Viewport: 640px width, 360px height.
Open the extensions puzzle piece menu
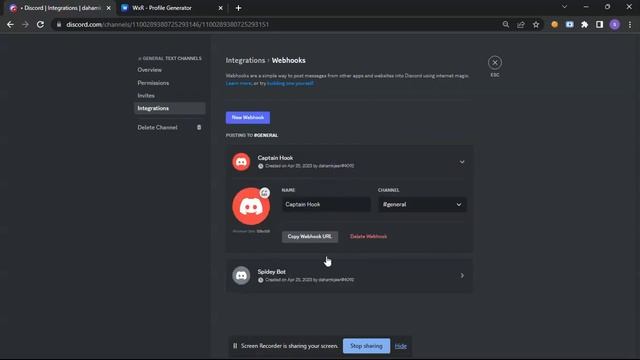(584, 24)
